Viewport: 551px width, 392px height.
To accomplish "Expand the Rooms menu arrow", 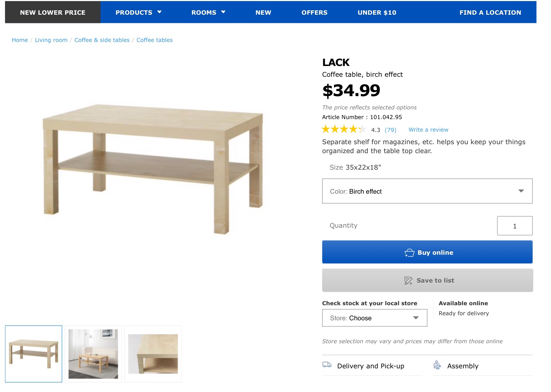I will [x=223, y=12].
